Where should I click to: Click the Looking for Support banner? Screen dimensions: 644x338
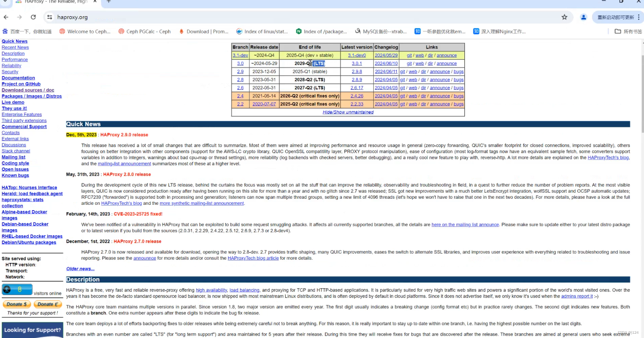[33, 330]
